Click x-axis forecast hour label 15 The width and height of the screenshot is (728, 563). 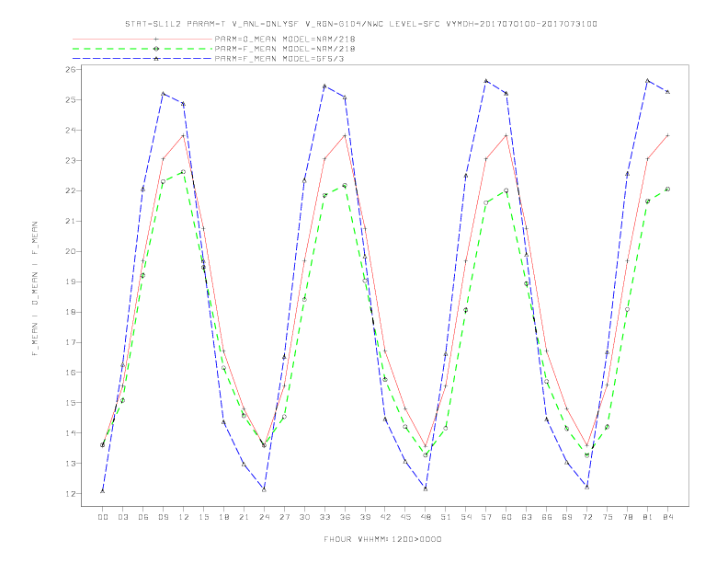[203, 517]
